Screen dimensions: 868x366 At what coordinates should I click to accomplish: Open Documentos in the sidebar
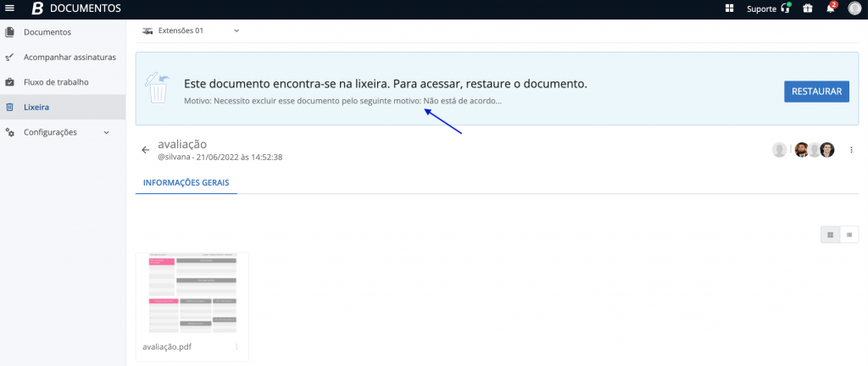[x=47, y=32]
